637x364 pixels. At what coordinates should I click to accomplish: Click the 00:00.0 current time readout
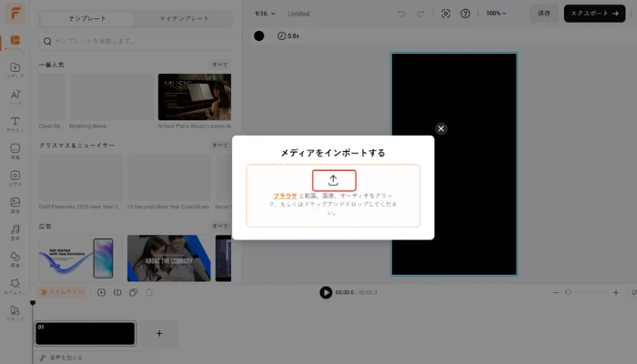tap(345, 292)
